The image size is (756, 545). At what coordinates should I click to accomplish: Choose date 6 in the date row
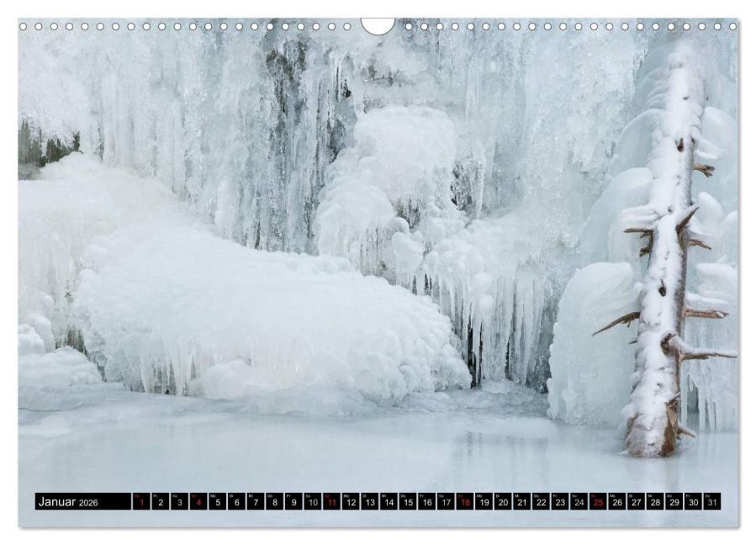point(236,501)
